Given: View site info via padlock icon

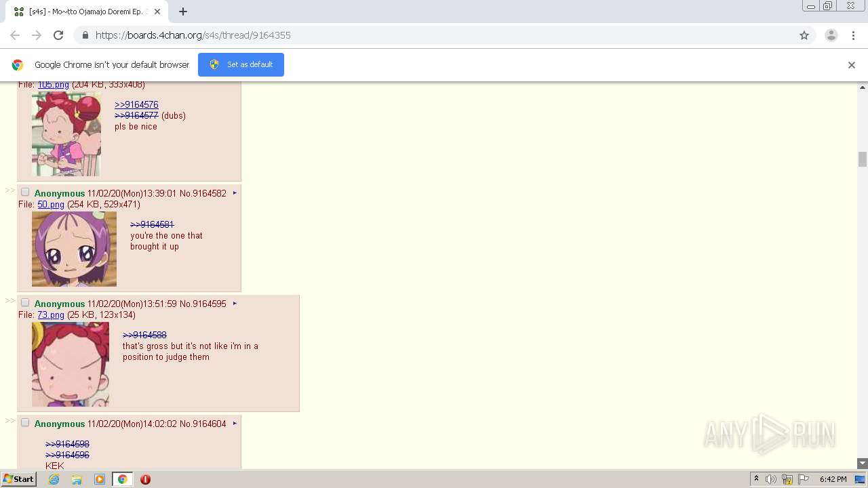Looking at the screenshot, I should (85, 35).
